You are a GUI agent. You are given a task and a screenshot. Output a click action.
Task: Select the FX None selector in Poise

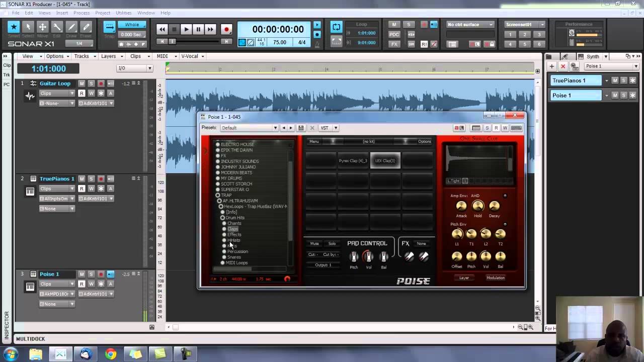pyautogui.click(x=421, y=243)
